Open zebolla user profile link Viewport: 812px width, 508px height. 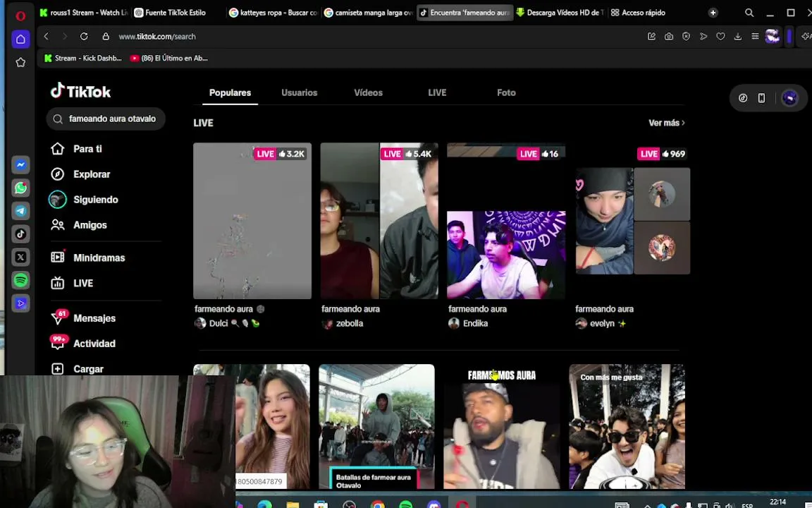coord(343,323)
